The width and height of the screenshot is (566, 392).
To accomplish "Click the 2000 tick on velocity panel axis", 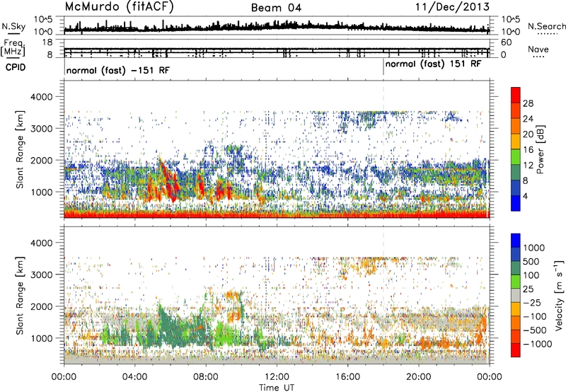I will [x=41, y=306].
